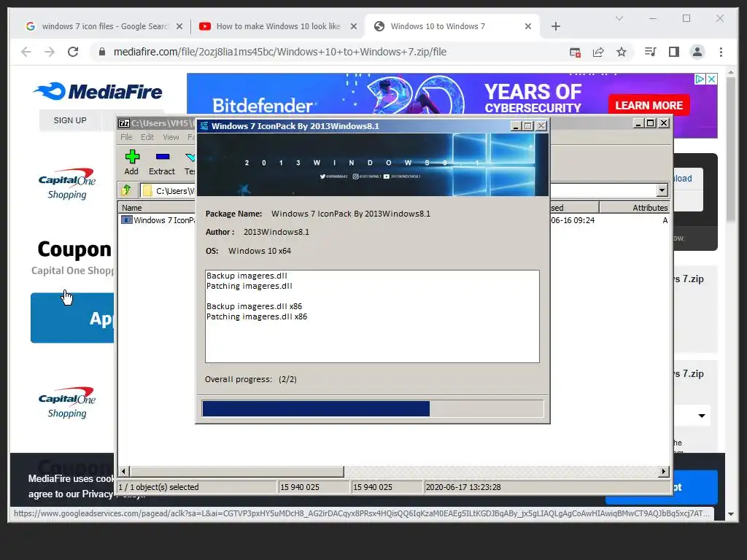Expand 7-Zip path dropdown arrow

(662, 190)
